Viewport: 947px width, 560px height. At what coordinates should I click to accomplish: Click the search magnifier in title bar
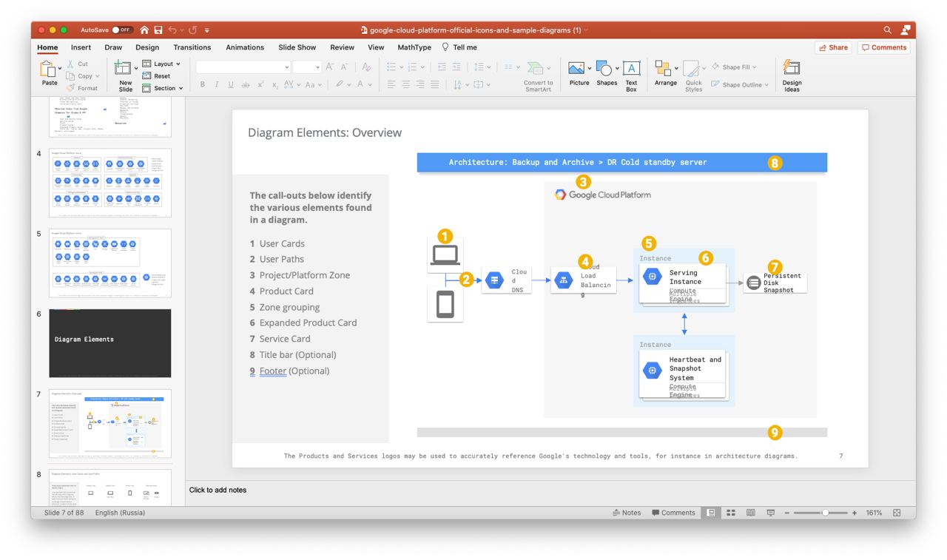click(888, 30)
